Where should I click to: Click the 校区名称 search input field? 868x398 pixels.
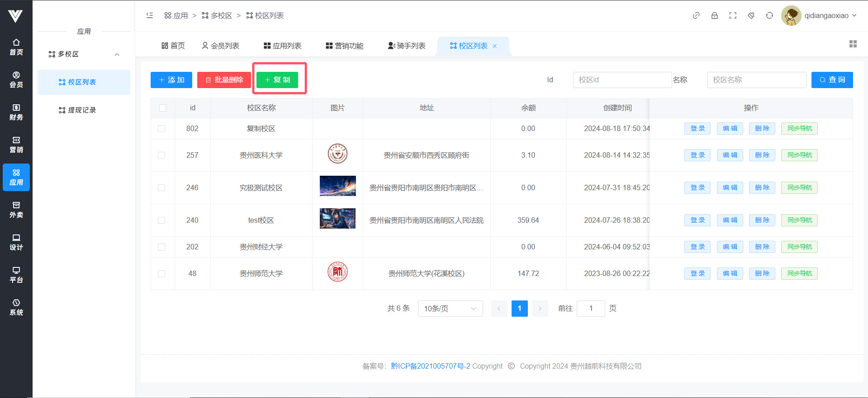[x=756, y=80]
